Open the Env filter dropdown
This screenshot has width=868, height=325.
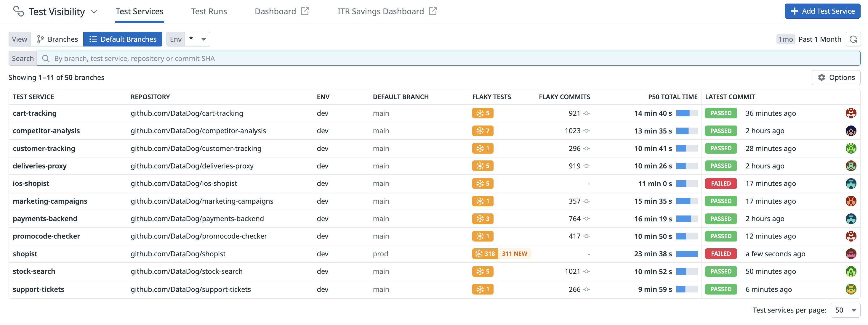click(x=198, y=39)
